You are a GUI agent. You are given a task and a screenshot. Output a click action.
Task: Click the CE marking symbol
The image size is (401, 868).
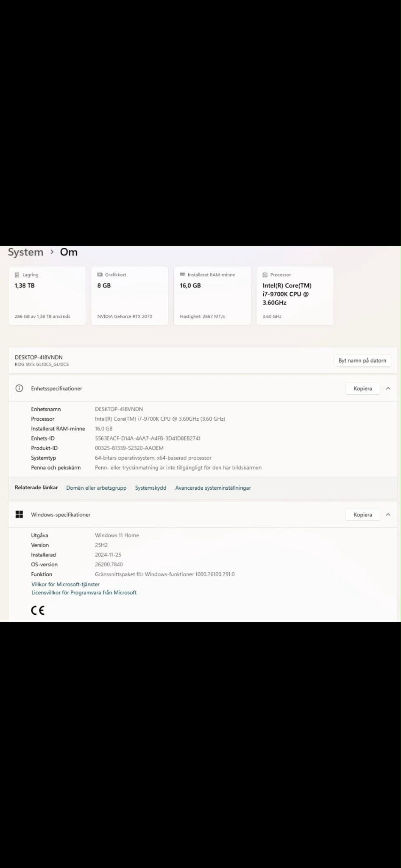point(38,610)
